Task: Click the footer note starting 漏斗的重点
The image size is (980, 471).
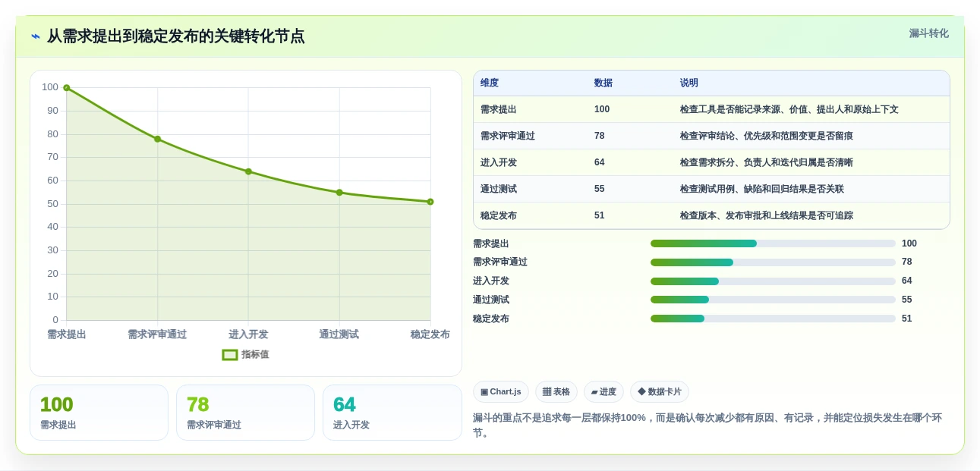Action: click(707, 425)
